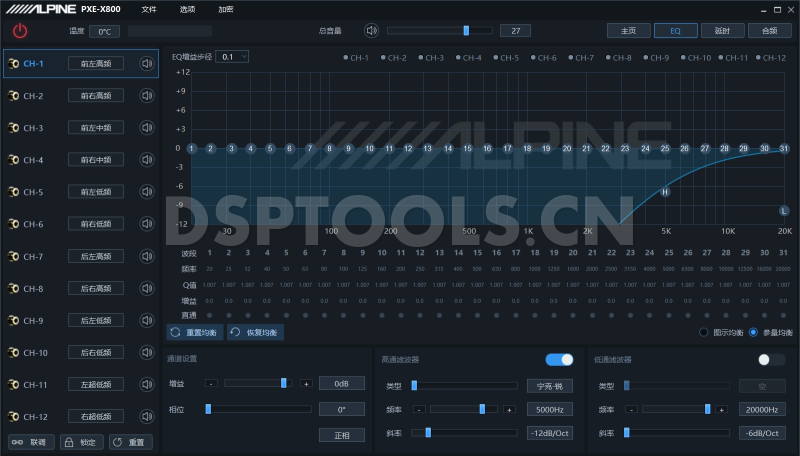Select EQ band node 31 on graph
Viewport: 800px width, 456px height.
pos(784,148)
